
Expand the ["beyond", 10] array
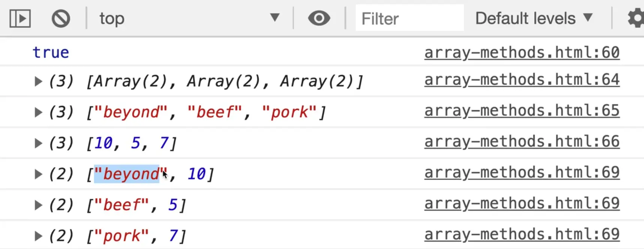point(38,174)
